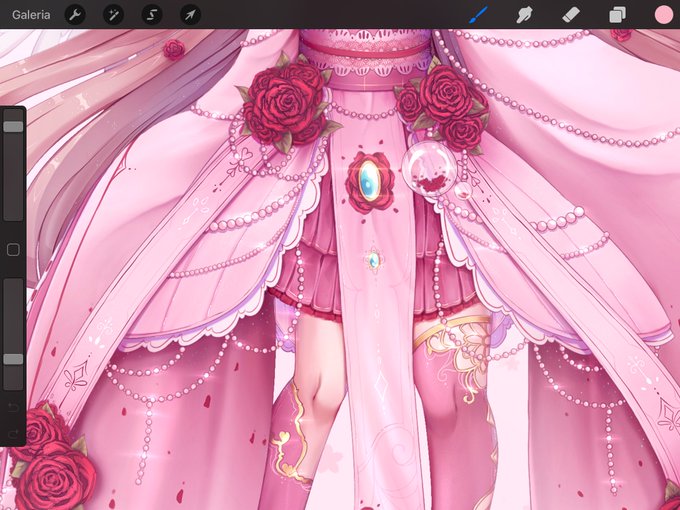Select the Eraser tool
The image size is (680, 510).
coord(571,15)
